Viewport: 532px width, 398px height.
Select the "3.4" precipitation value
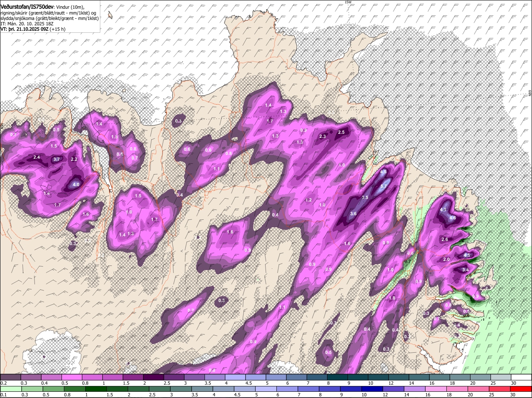(465, 270)
